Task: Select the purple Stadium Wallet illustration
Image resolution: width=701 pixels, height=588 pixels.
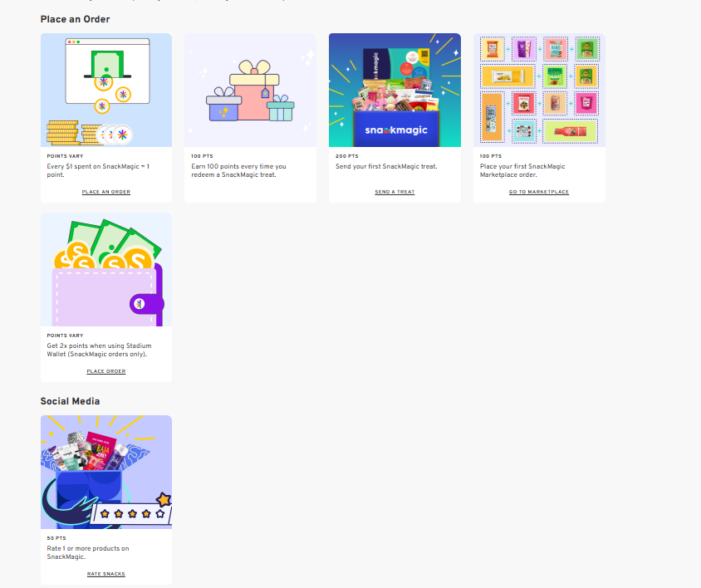Action: click(106, 270)
